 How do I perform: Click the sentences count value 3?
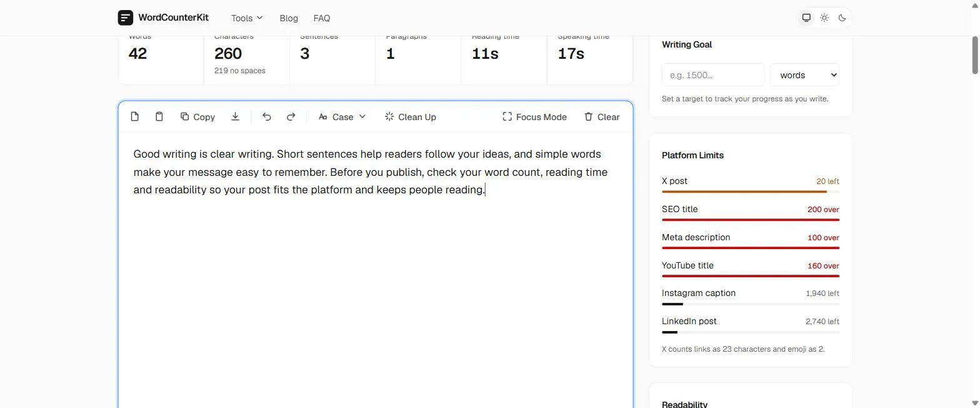tap(304, 54)
